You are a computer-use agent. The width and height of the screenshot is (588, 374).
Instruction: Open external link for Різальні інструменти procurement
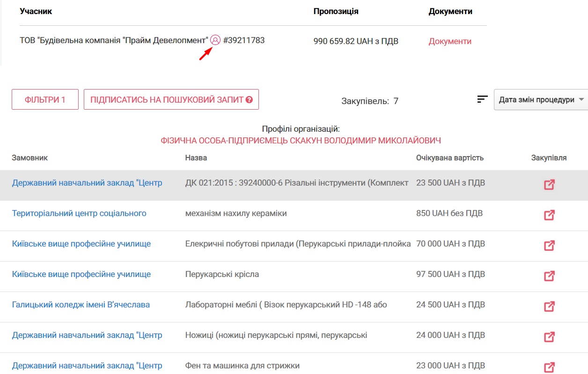549,185
